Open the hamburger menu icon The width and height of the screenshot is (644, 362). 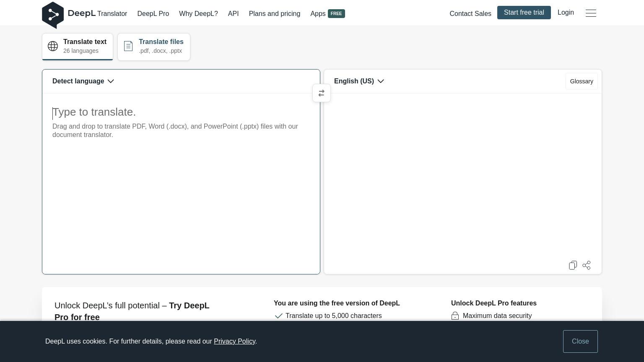pos(591,13)
